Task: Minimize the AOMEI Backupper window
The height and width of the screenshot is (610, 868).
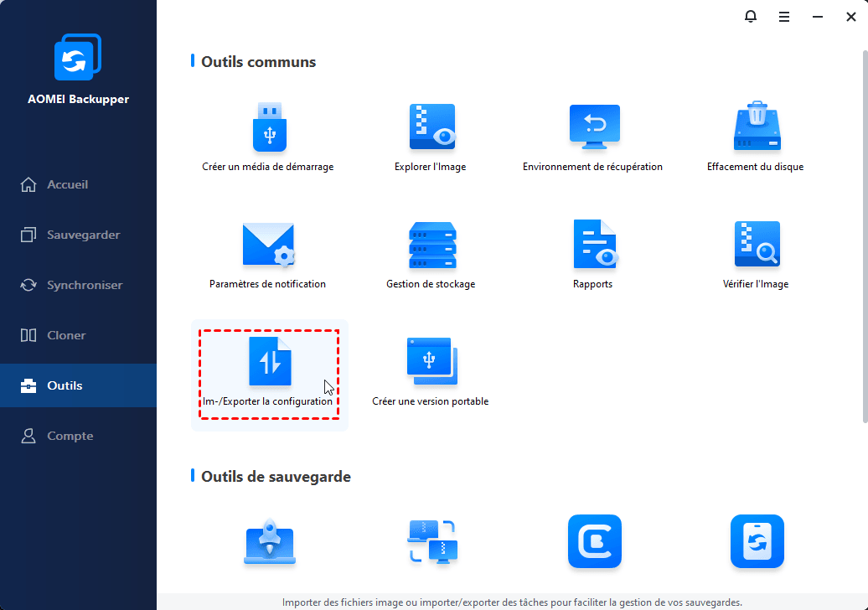Action: (818, 17)
